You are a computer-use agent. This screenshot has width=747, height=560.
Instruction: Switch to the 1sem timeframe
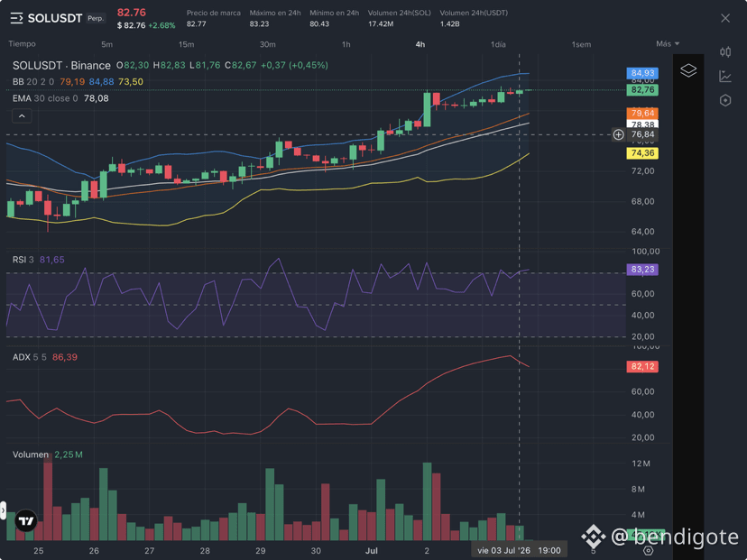[x=581, y=44]
